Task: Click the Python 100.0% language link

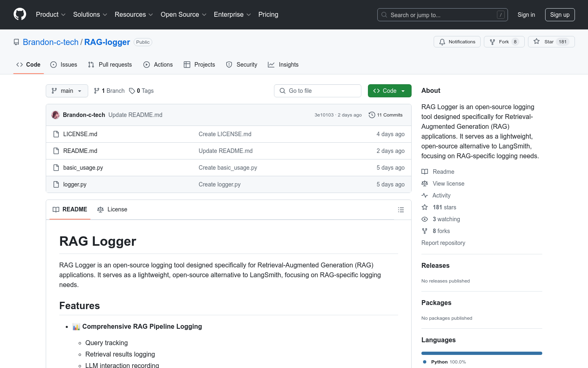Action: pyautogui.click(x=444, y=362)
